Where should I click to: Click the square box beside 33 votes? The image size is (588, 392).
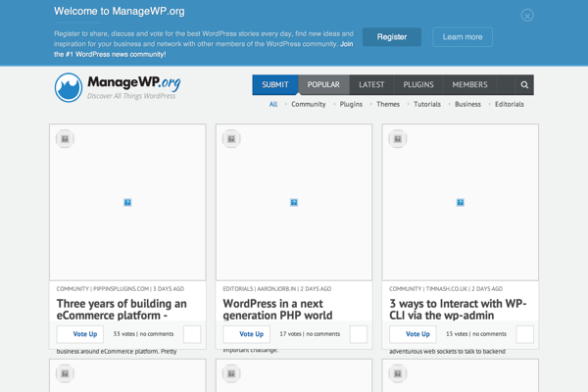[x=192, y=334]
